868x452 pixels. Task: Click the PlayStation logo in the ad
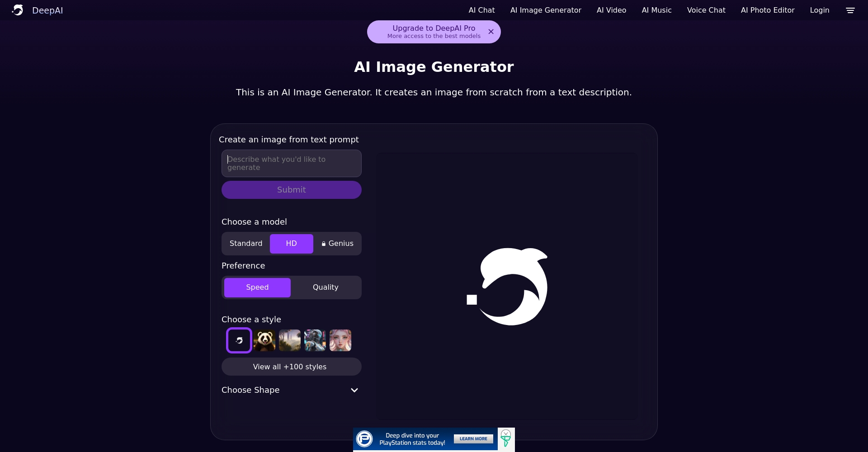tap(364, 439)
